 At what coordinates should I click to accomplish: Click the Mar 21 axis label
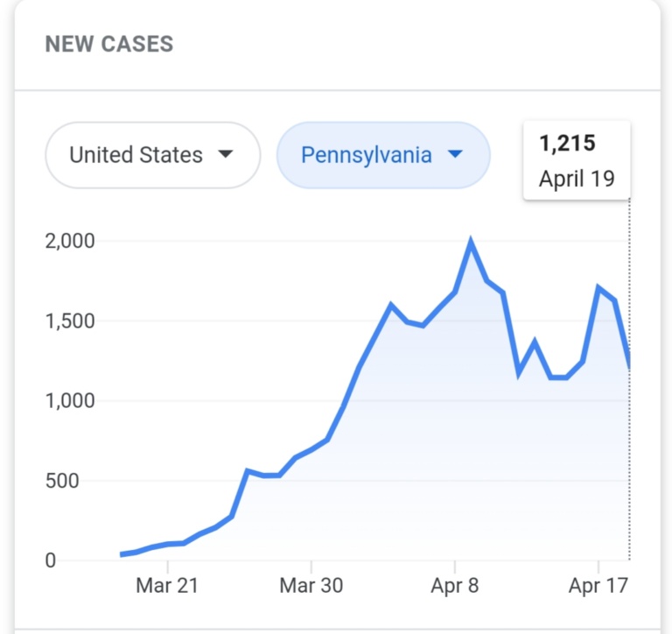pos(167,586)
